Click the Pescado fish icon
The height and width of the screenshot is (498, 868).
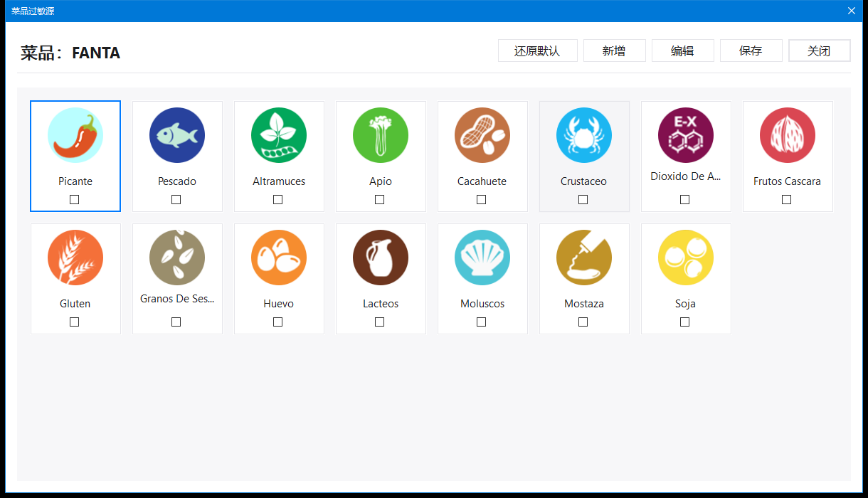point(177,135)
